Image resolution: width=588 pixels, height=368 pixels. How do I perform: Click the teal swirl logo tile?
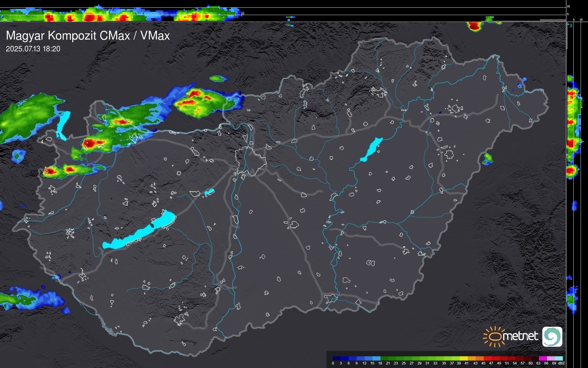point(552,337)
